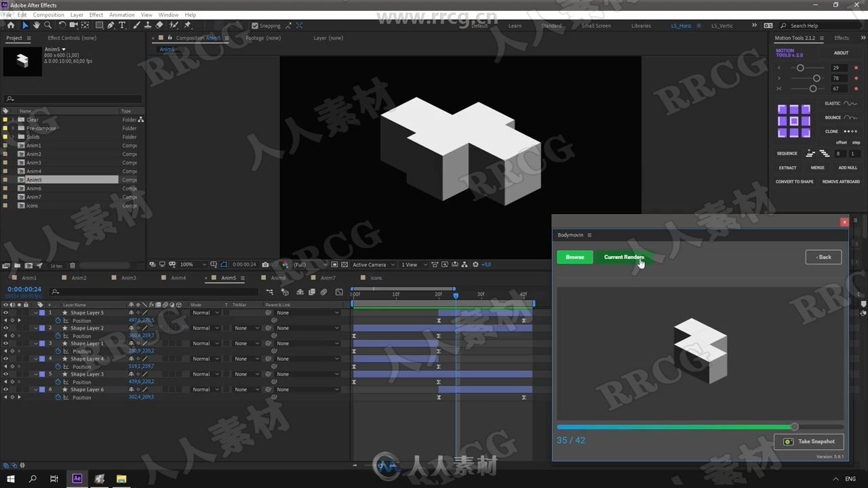The height and width of the screenshot is (488, 868).
Task: Open Mode dropdown for Shape Layer 5
Action: tap(205, 312)
